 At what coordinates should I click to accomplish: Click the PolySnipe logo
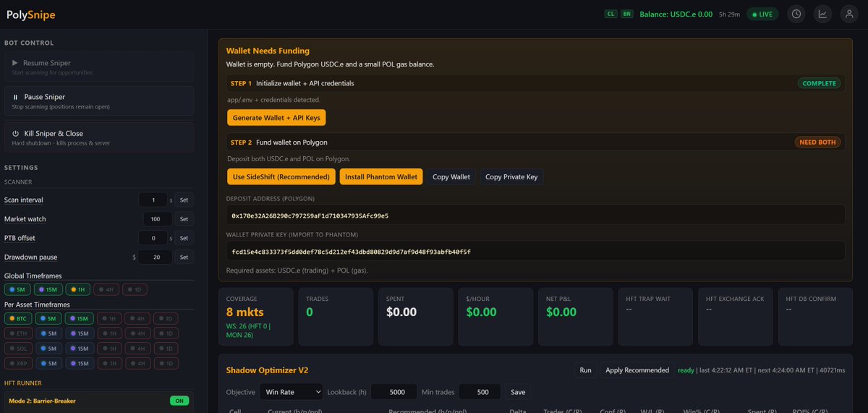pos(30,14)
